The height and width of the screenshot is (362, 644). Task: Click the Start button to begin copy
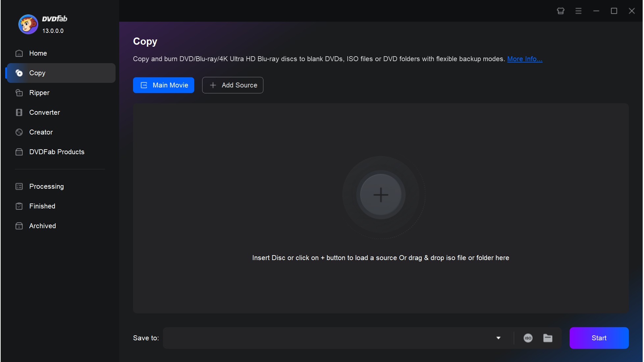(x=599, y=337)
